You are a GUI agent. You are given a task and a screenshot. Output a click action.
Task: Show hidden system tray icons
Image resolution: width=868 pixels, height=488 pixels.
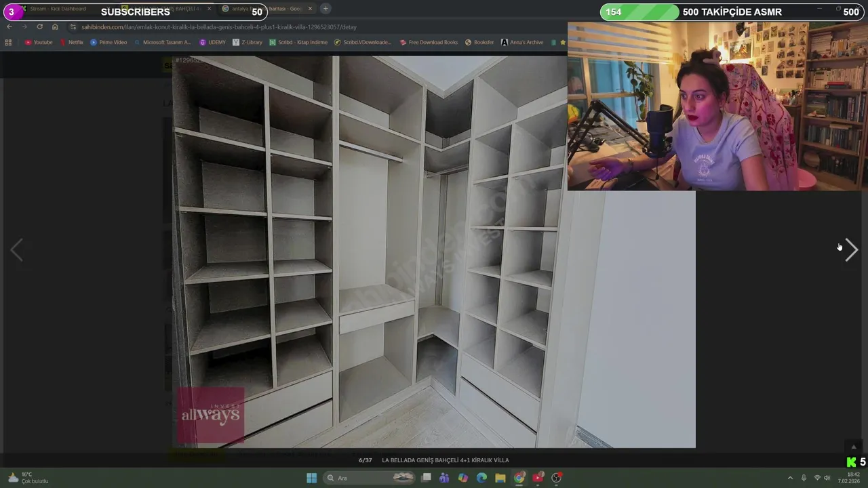(x=790, y=478)
